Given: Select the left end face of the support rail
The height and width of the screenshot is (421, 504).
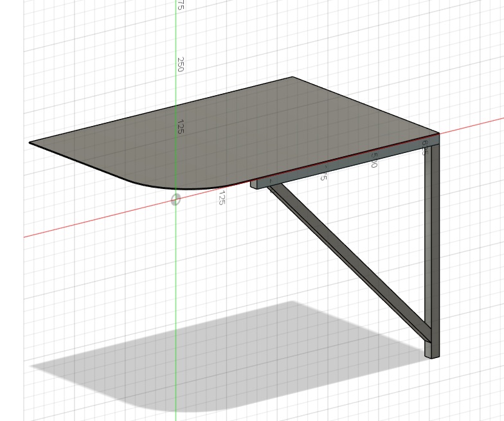Looking at the screenshot, I should coord(253,184).
